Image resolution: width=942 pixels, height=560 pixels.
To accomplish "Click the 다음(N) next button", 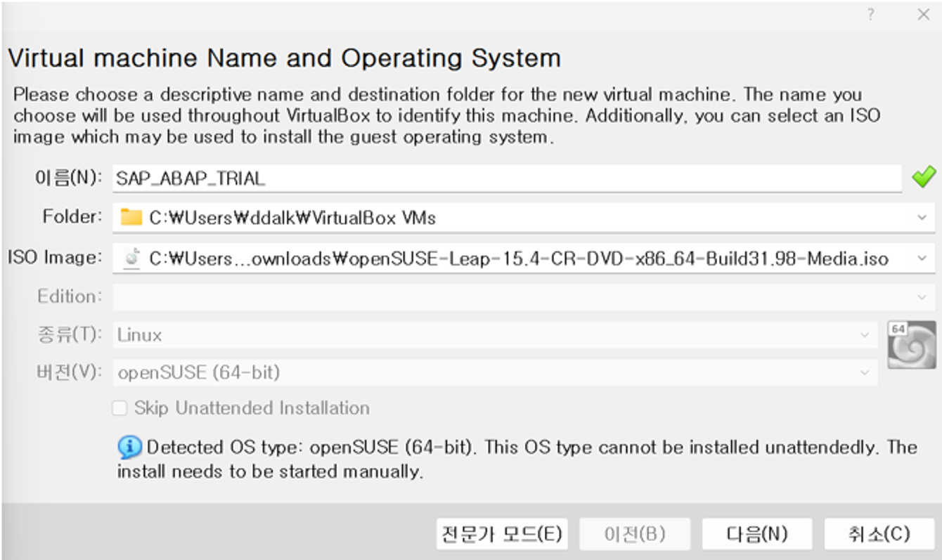I will (x=757, y=534).
